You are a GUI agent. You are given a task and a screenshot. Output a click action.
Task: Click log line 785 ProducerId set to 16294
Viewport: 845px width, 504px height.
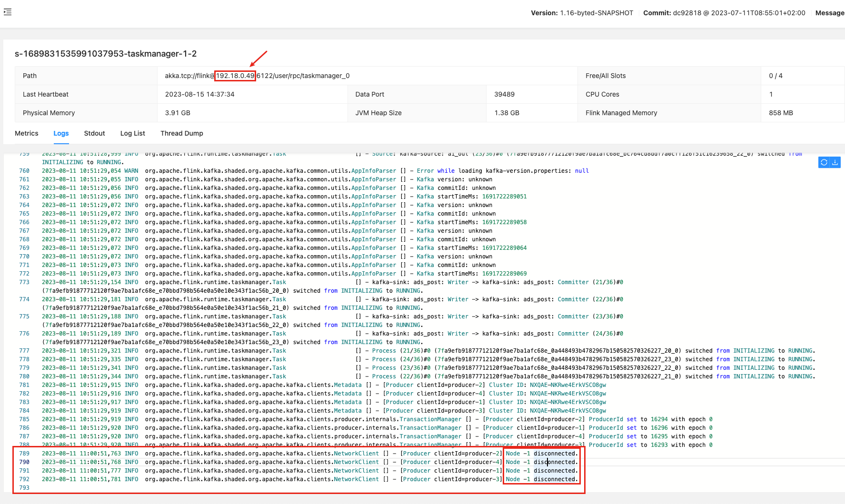pos(650,419)
